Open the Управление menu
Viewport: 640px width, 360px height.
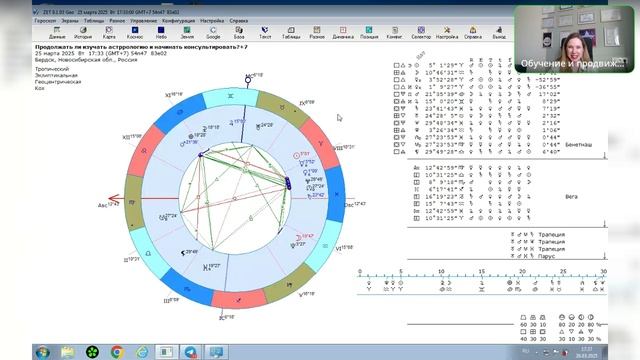pyautogui.click(x=143, y=20)
